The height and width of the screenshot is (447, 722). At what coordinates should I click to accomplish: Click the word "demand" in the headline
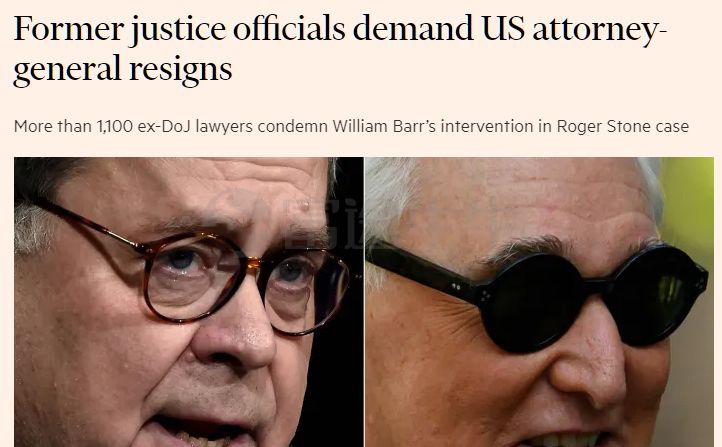pos(413,29)
